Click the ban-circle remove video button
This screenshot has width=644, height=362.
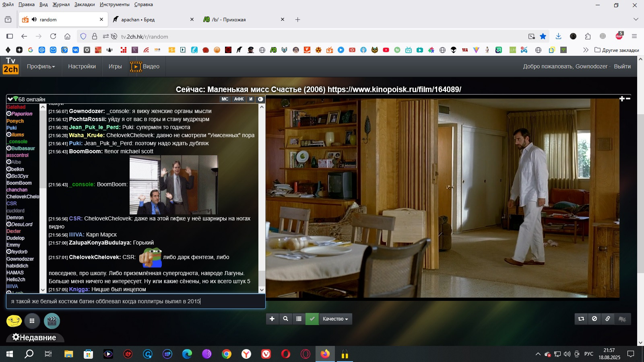[x=594, y=319]
